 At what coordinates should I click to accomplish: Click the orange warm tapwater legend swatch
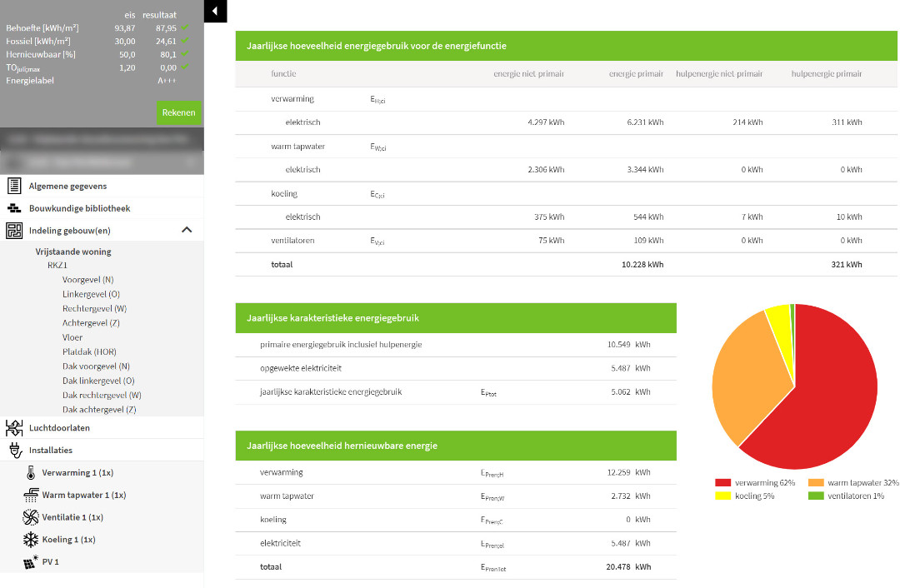coord(815,483)
